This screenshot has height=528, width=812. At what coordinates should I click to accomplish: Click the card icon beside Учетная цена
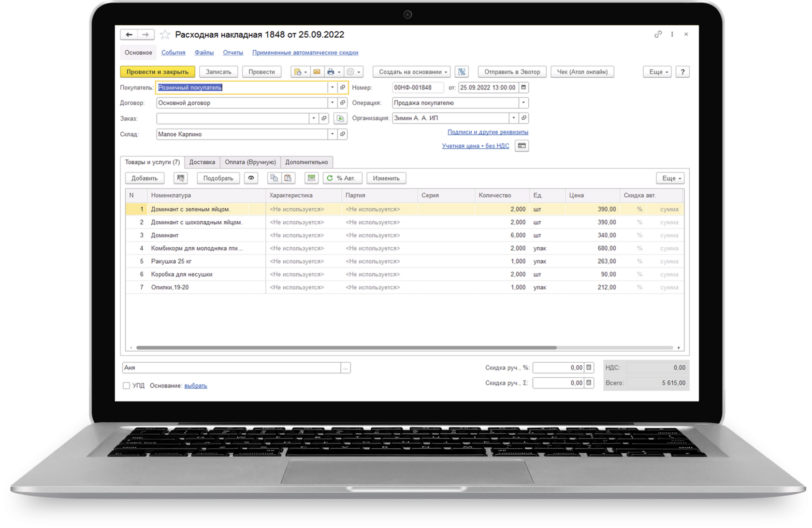coord(522,146)
